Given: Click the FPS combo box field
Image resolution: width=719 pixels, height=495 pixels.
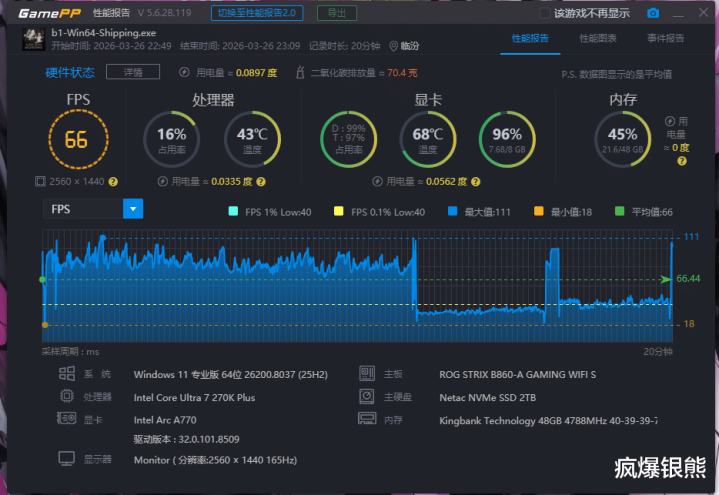Looking at the screenshot, I should tap(93, 209).
